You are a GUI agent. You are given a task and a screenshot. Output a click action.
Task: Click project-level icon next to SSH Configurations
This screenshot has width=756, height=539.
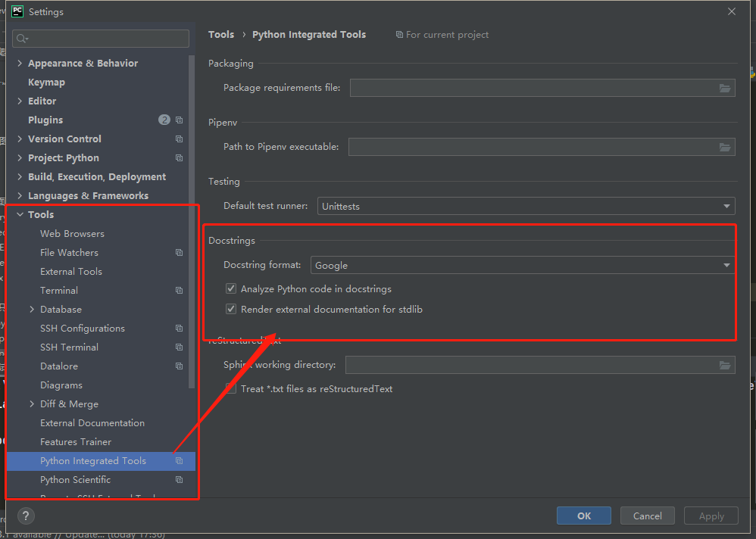point(179,328)
